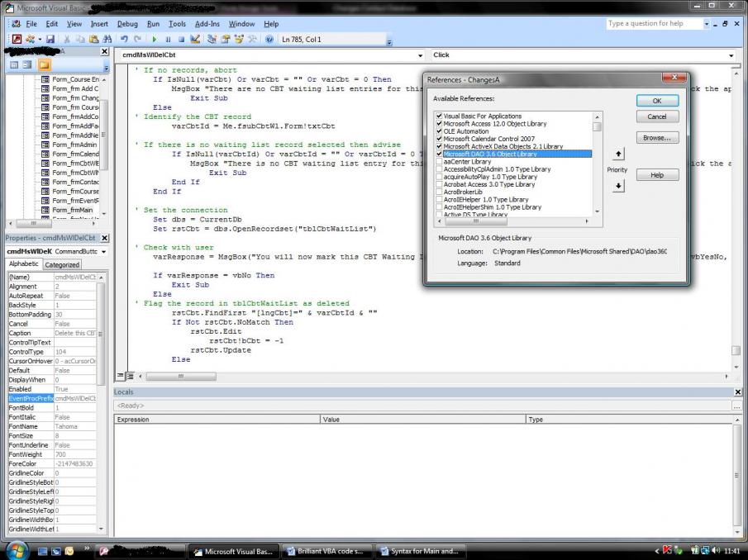Click the blue Help question icon
748x560 pixels.
269,39
